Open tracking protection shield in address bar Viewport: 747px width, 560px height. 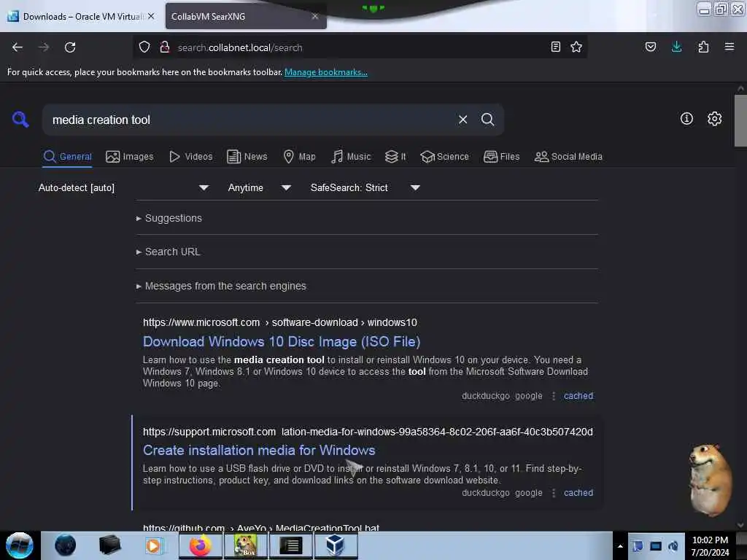point(144,47)
